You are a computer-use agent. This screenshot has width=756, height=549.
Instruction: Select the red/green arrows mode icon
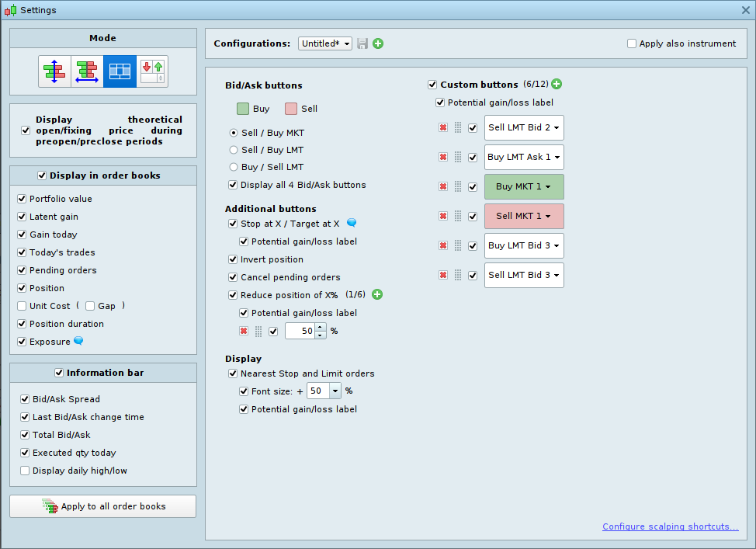pyautogui.click(x=152, y=71)
